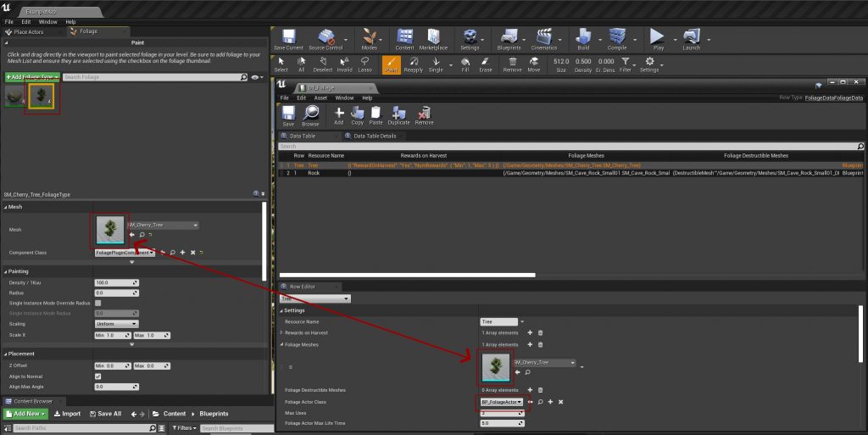Screen dimensions: 868x435
Task: Open the Add Foliage Type dropdown
Action: click(33, 77)
